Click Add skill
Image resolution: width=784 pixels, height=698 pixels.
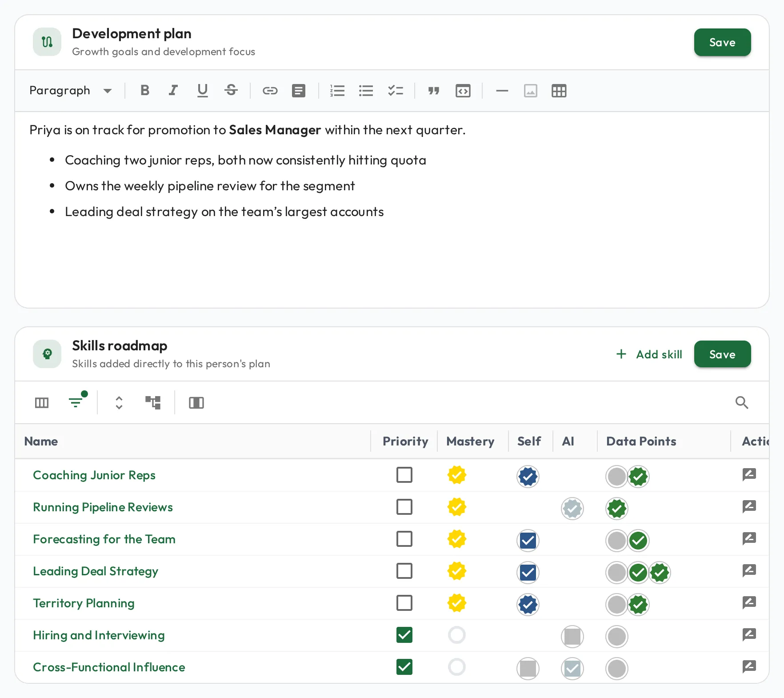point(649,354)
